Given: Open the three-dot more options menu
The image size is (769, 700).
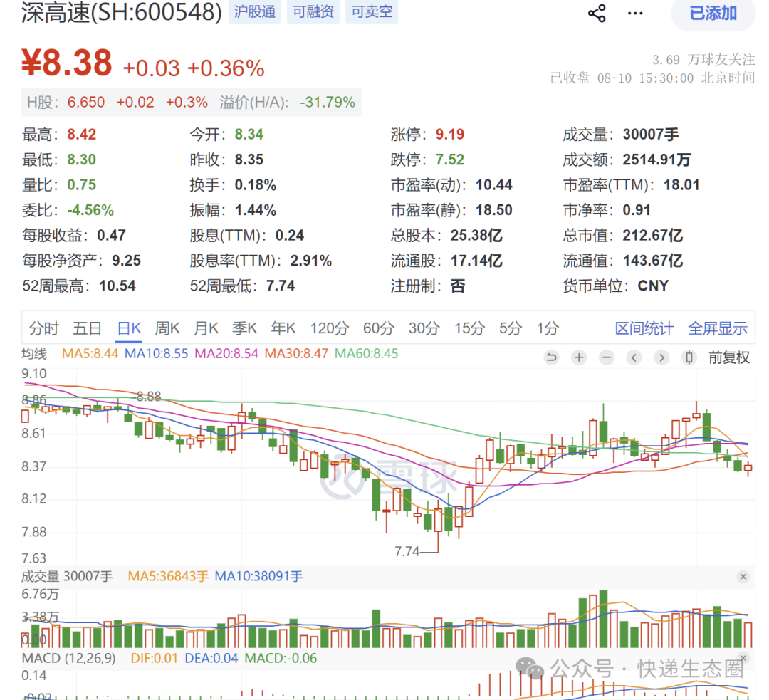Looking at the screenshot, I should [x=635, y=14].
